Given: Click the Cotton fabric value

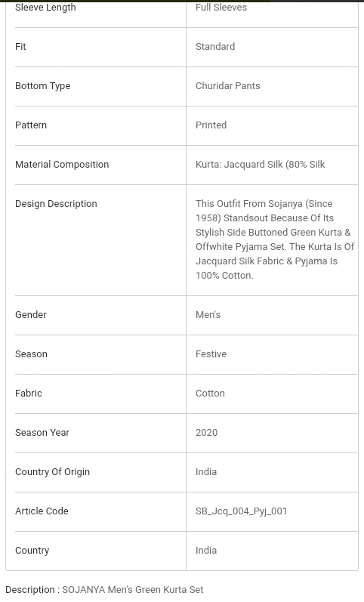Looking at the screenshot, I should point(210,394).
